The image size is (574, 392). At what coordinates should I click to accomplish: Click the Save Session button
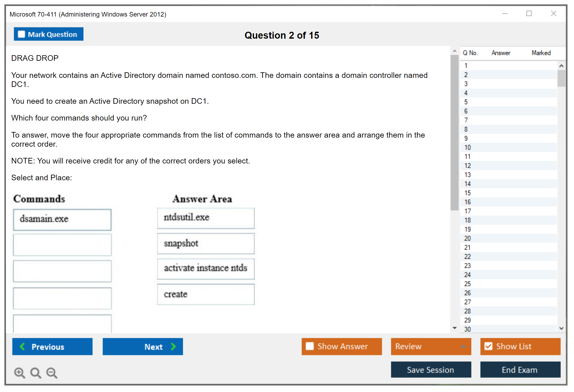(x=431, y=370)
